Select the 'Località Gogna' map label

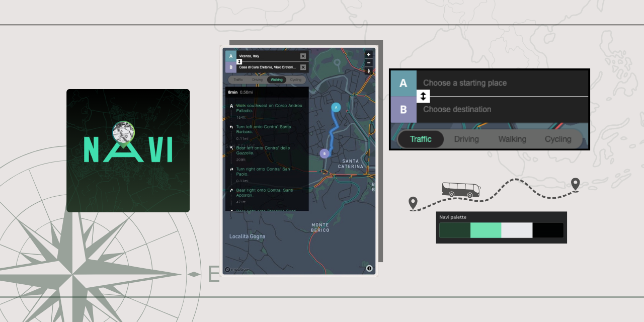point(247,236)
